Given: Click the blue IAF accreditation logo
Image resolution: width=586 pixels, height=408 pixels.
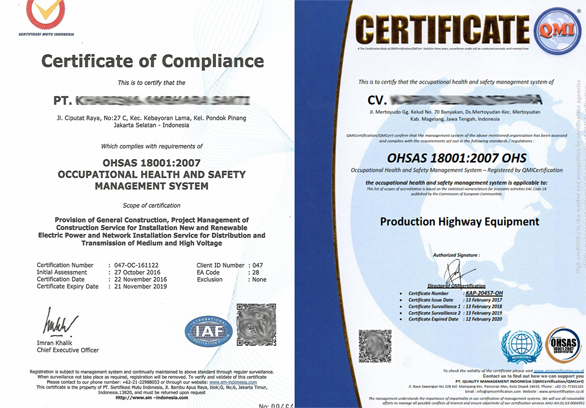Looking at the screenshot, I should [209, 331].
